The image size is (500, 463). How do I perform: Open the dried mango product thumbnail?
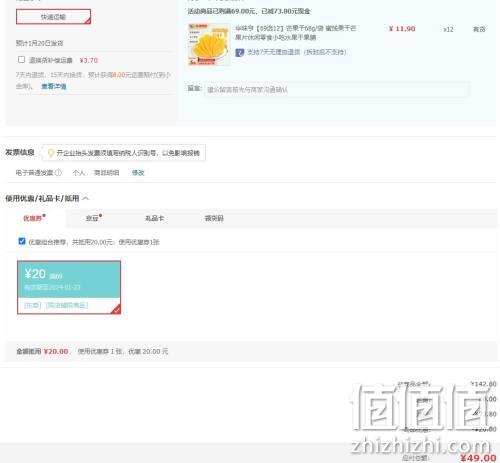[x=209, y=44]
